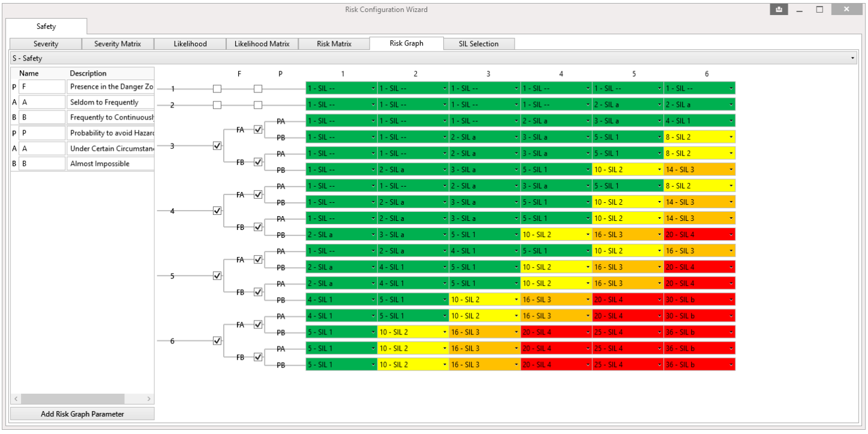The image size is (868, 434).
Task: Click the parameter list's scroll-left arrow
Action: click(16, 399)
